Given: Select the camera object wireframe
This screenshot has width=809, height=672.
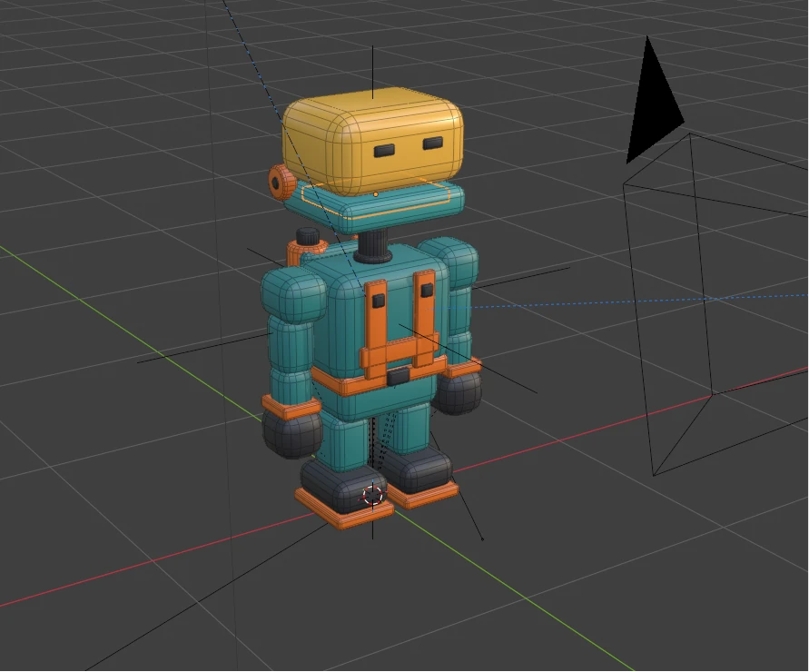Looking at the screenshot, I should click(717, 304).
